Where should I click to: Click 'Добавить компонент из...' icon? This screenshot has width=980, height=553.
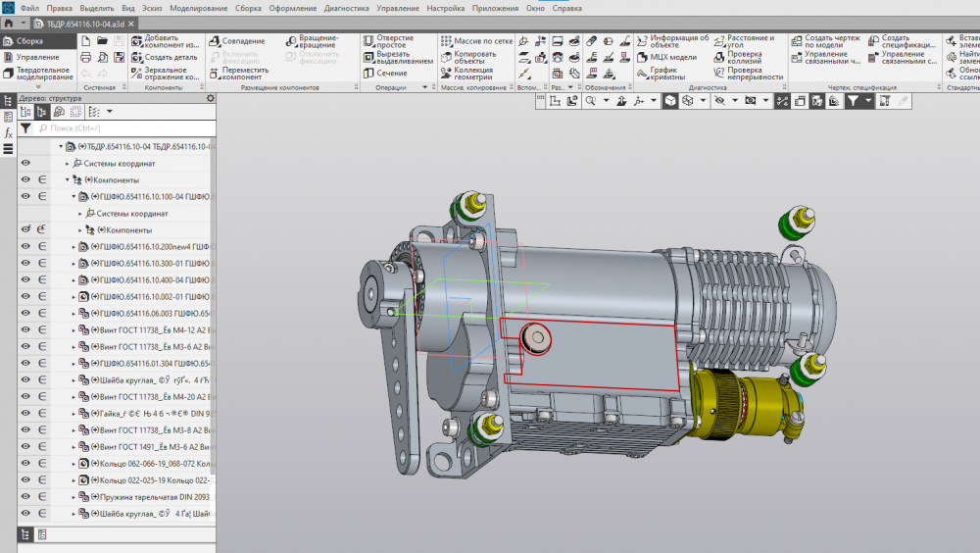click(137, 42)
